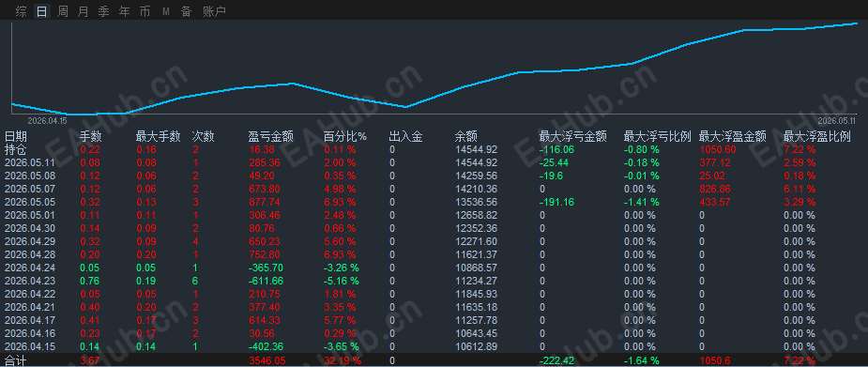Click the chart start date label 2026.04.15
The width and height of the screenshot is (868, 367).
coord(47,121)
